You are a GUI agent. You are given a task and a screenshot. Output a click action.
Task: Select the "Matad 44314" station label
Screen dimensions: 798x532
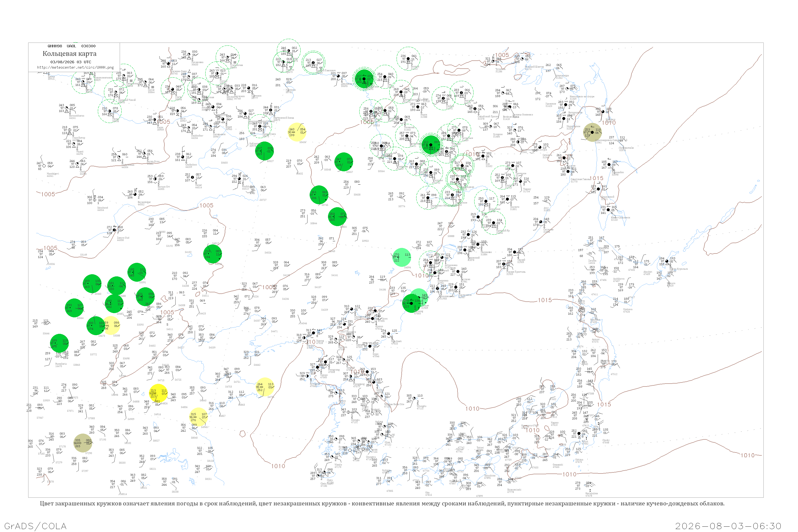[198, 186]
